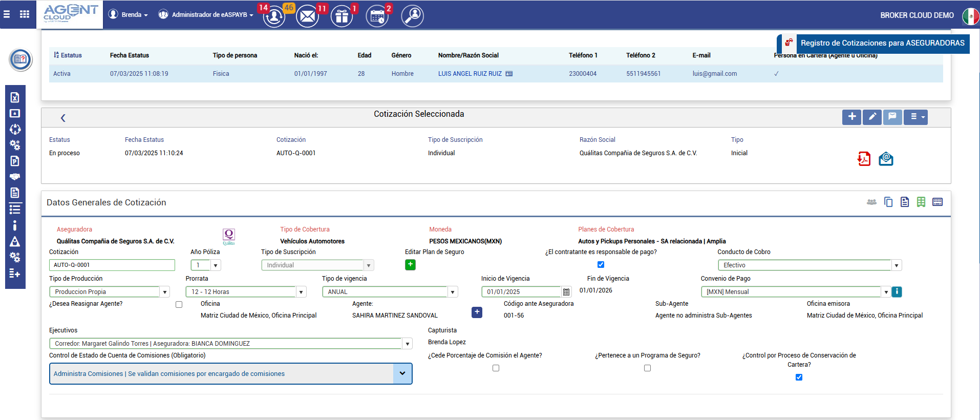Open the mail inbox icon
The image size is (980, 420).
click(308, 16)
